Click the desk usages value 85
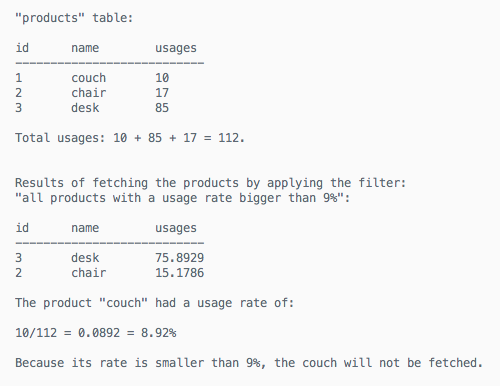The image size is (500, 386). (x=162, y=108)
